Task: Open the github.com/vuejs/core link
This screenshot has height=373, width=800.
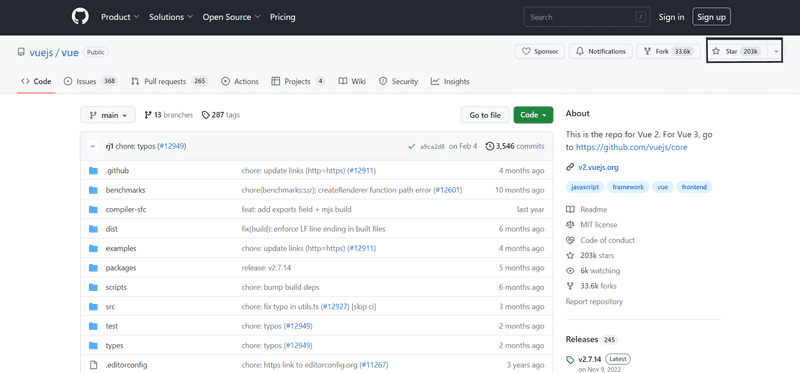Action: 632,147
